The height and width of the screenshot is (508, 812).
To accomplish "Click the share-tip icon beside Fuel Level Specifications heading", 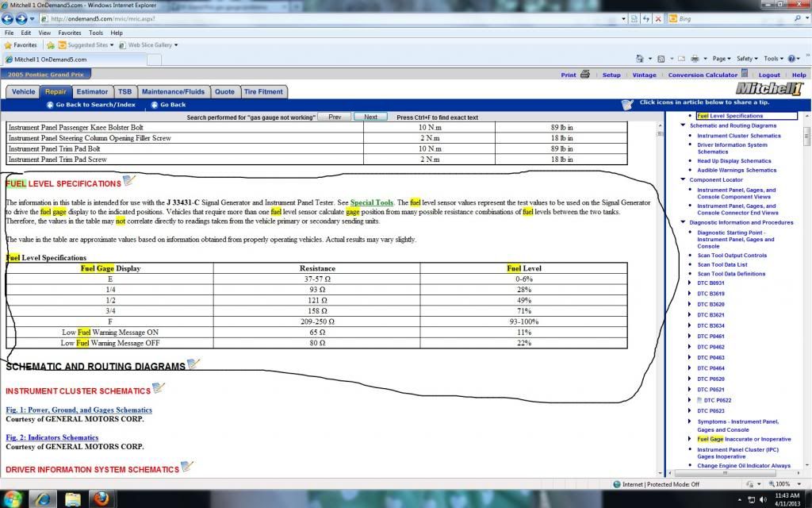I will click(129, 181).
